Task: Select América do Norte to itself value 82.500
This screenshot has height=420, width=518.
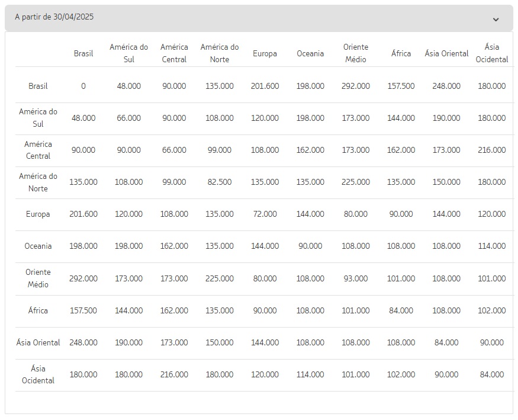Action: pyautogui.click(x=220, y=182)
